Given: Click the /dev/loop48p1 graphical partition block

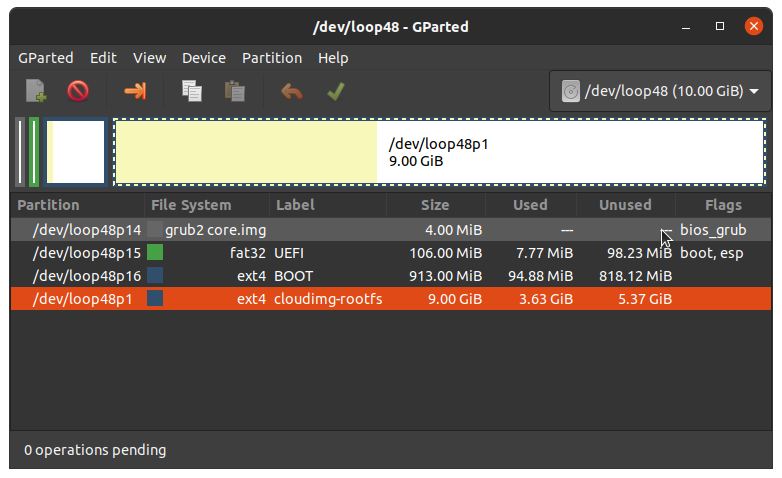Looking at the screenshot, I should coord(439,152).
